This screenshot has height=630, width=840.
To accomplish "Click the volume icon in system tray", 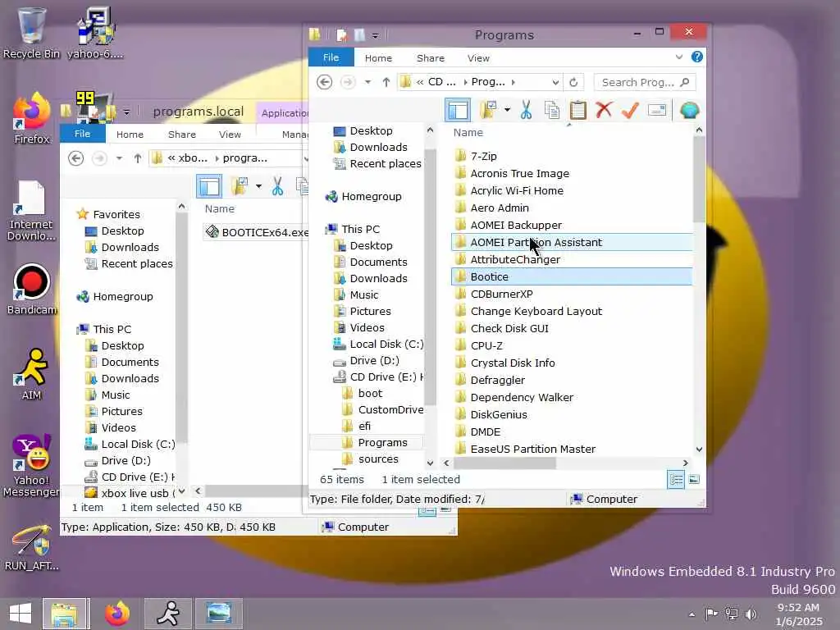I will tap(751, 614).
